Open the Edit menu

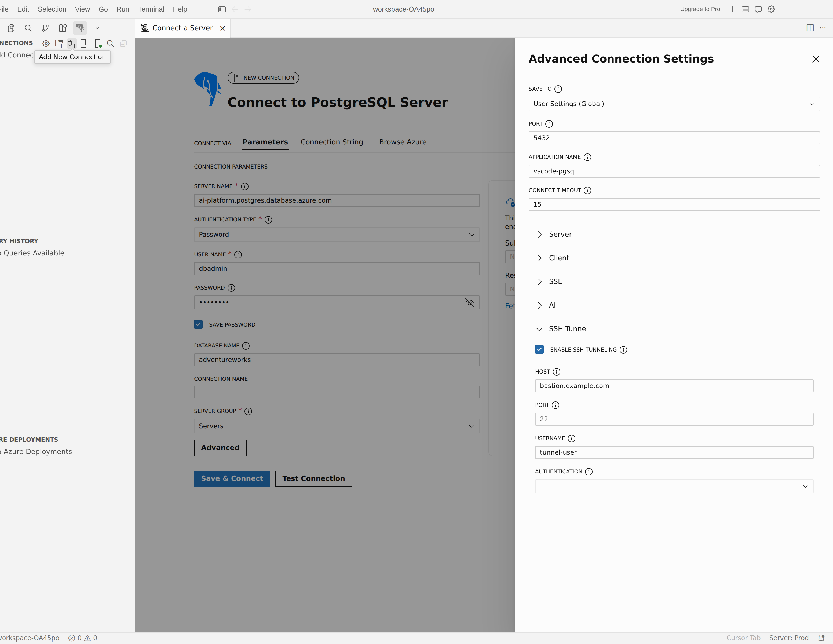coord(23,9)
